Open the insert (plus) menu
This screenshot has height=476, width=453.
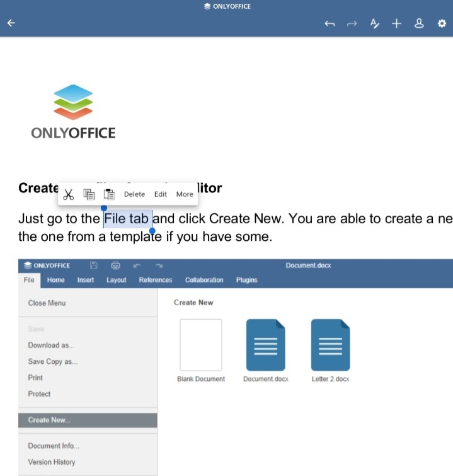tap(396, 23)
